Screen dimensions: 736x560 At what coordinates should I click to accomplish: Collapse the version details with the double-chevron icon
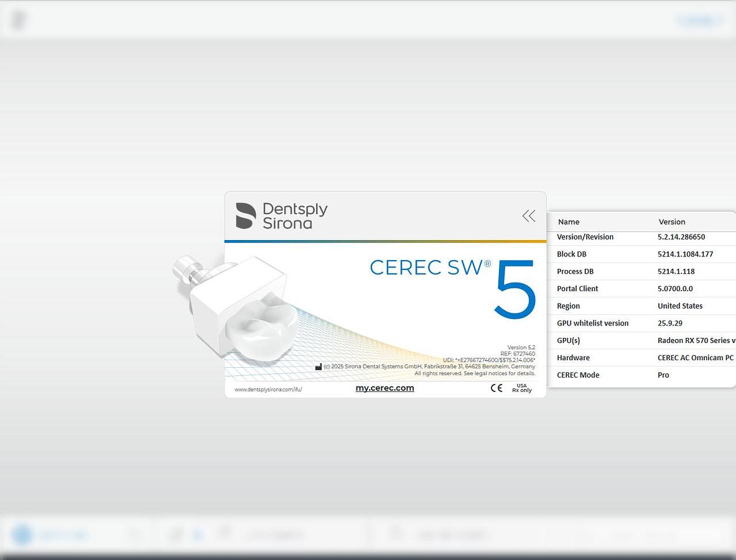(529, 215)
